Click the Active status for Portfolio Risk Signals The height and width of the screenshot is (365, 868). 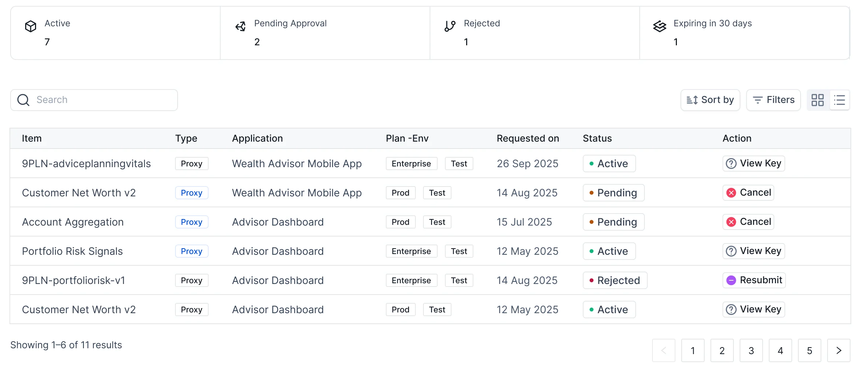tap(609, 251)
